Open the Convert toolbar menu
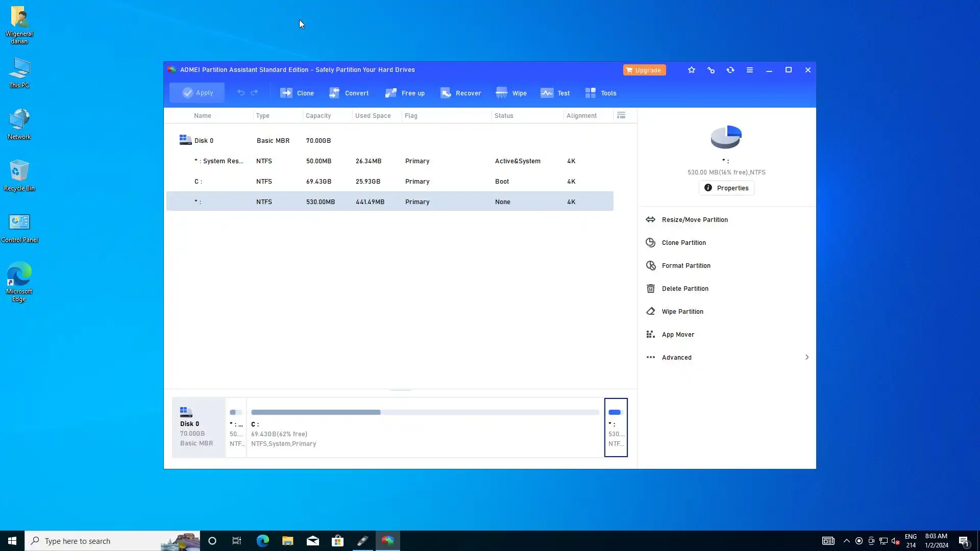 pos(349,93)
